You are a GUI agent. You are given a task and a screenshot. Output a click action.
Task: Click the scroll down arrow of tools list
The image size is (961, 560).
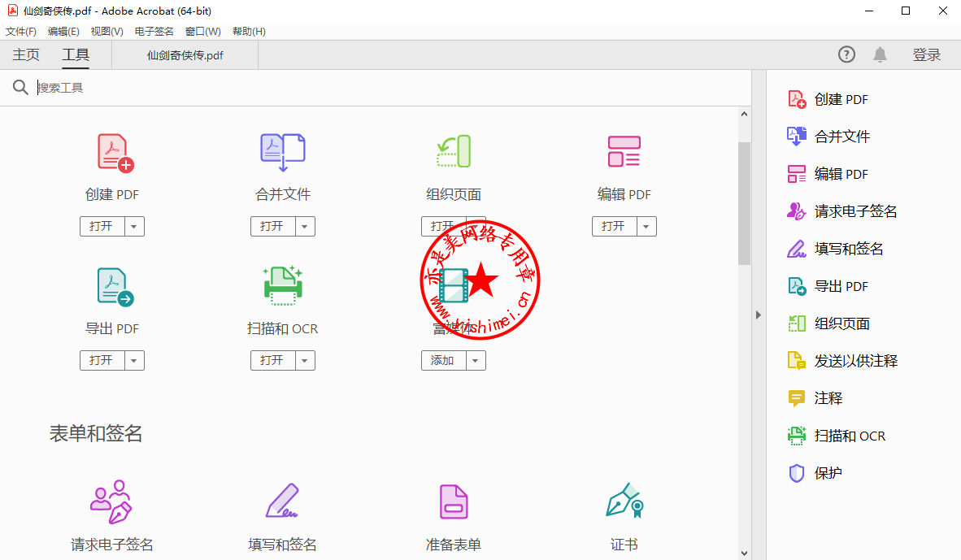point(744,553)
